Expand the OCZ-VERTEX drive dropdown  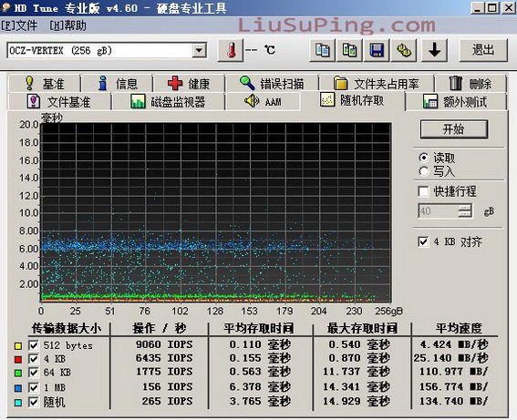click(x=199, y=50)
